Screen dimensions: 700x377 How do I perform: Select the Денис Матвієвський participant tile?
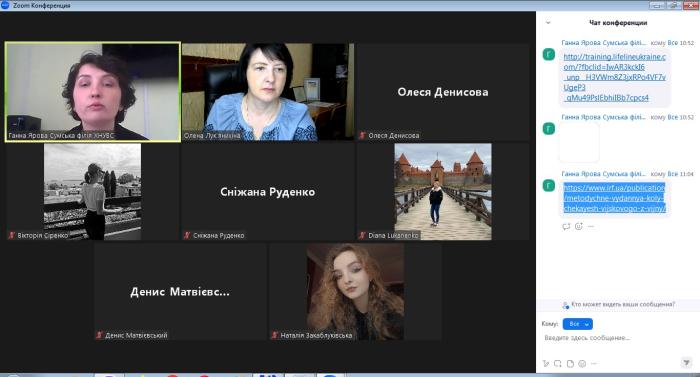pyautogui.click(x=180, y=292)
